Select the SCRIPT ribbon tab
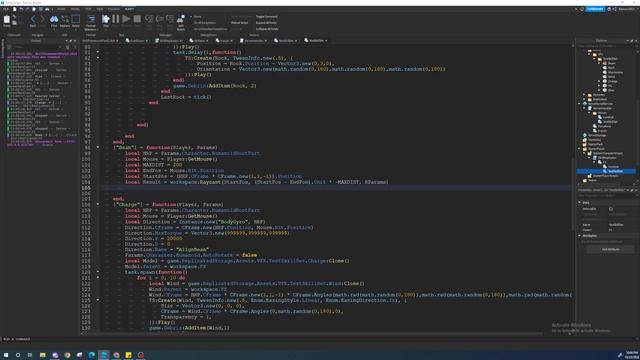640x360 pixels. [x=129, y=9]
